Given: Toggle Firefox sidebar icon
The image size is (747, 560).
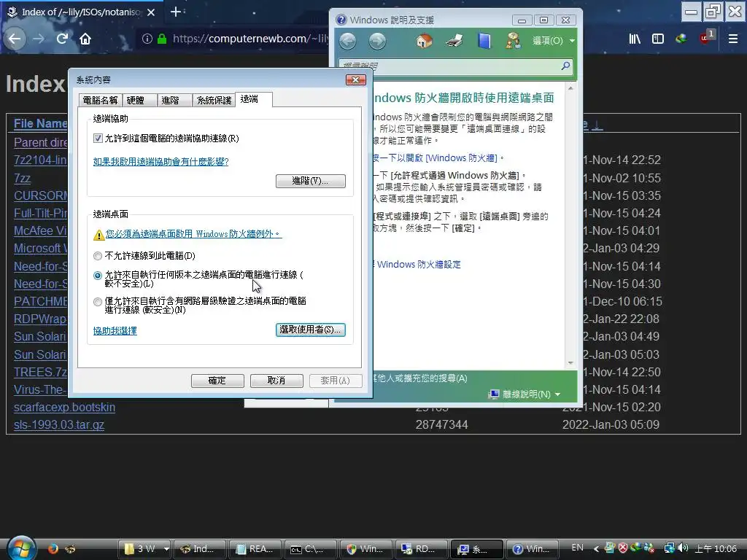Looking at the screenshot, I should coord(658,39).
